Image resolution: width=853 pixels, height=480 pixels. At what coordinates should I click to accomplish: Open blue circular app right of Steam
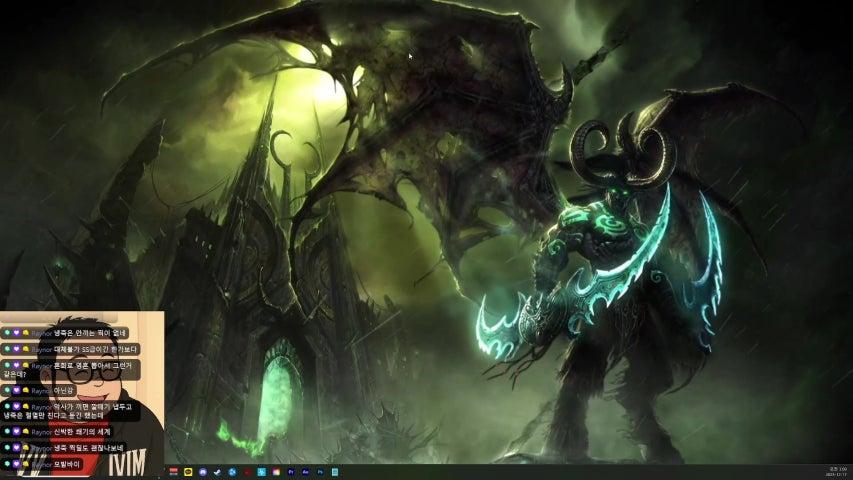(x=232, y=471)
